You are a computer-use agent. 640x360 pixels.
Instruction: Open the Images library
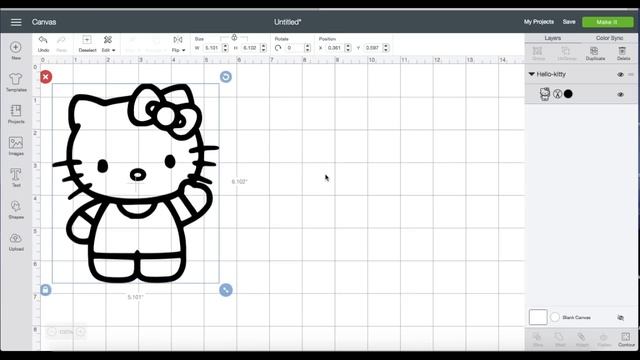pyautogui.click(x=16, y=143)
